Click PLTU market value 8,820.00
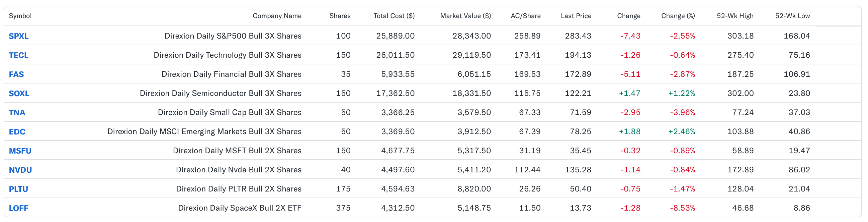The height and width of the screenshot is (222, 868). click(x=474, y=189)
